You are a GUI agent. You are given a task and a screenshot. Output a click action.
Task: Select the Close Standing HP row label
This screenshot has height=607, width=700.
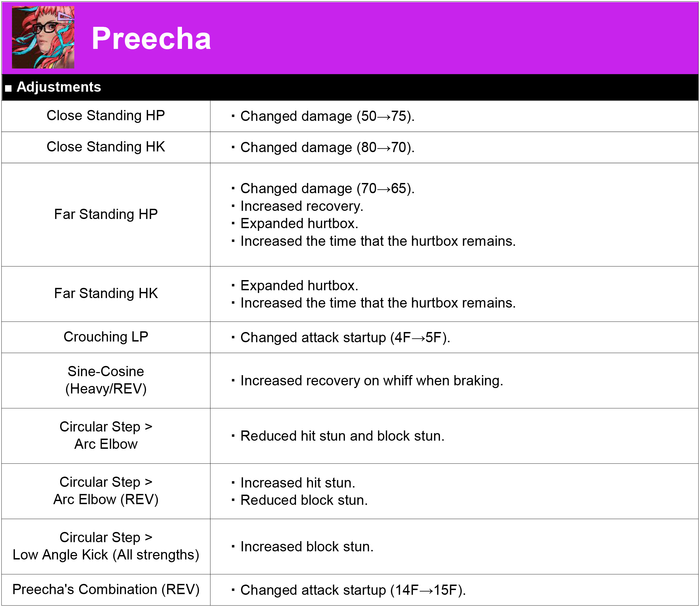pos(106,116)
